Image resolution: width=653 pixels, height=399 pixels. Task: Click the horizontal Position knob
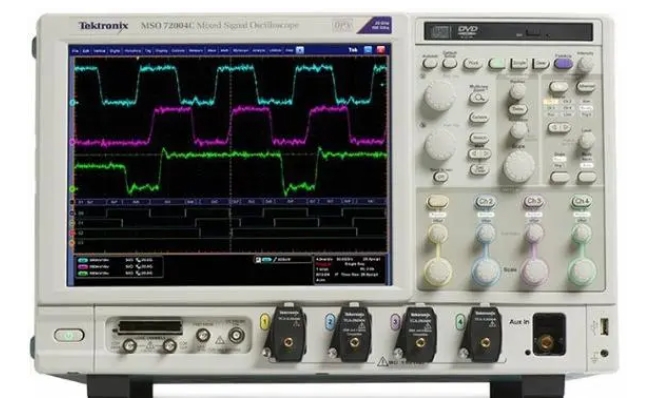click(517, 90)
